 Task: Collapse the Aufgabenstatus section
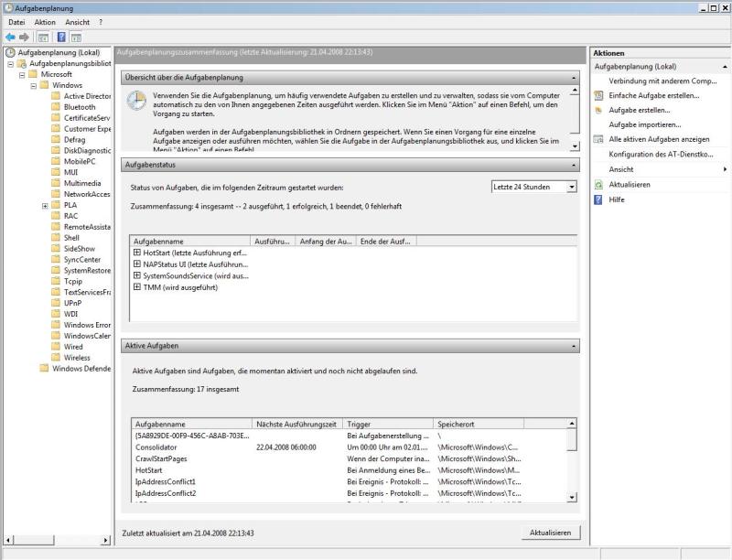point(574,165)
